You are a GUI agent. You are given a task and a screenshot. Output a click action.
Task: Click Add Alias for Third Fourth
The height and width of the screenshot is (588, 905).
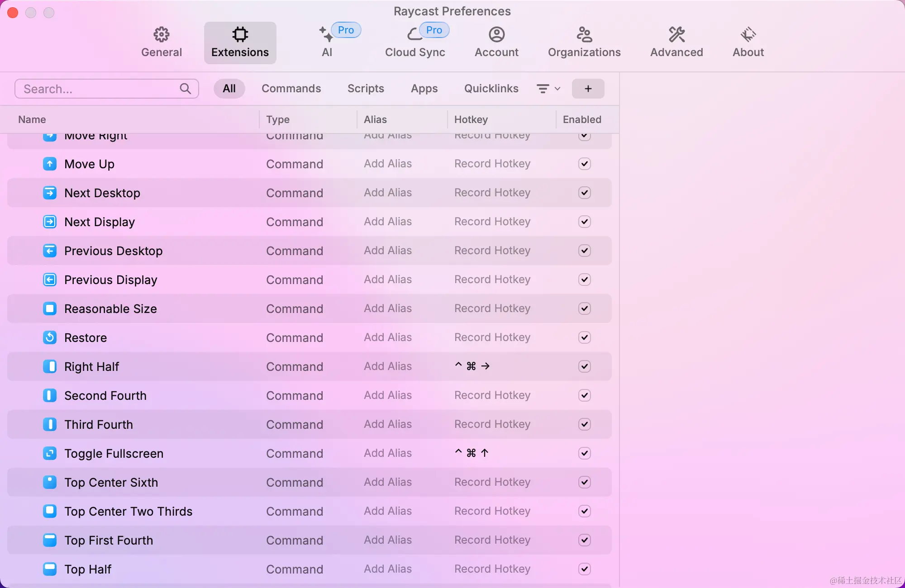tap(388, 424)
